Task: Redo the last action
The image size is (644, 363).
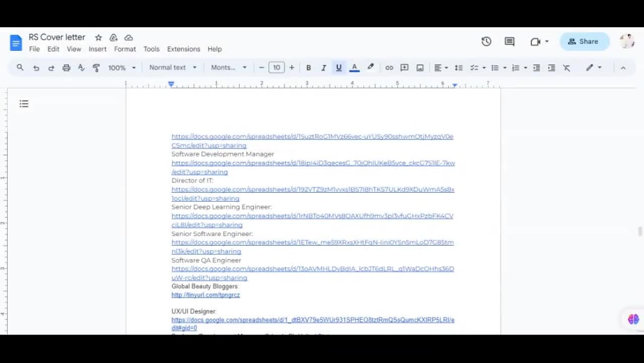Action: click(x=51, y=68)
